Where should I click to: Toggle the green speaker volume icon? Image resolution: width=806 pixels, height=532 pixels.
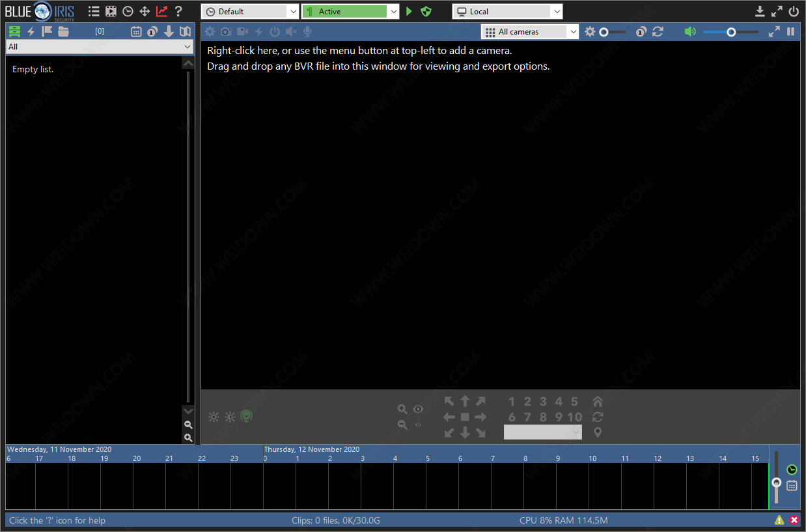(x=691, y=31)
